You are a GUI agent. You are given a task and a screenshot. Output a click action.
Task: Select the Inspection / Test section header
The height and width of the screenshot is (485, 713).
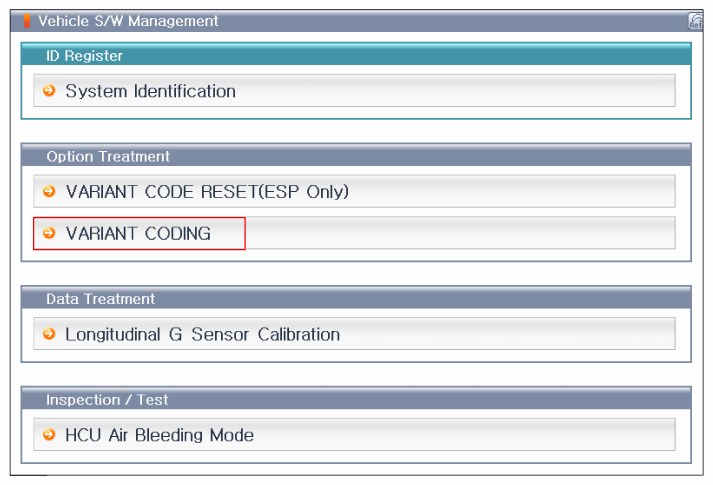click(107, 400)
